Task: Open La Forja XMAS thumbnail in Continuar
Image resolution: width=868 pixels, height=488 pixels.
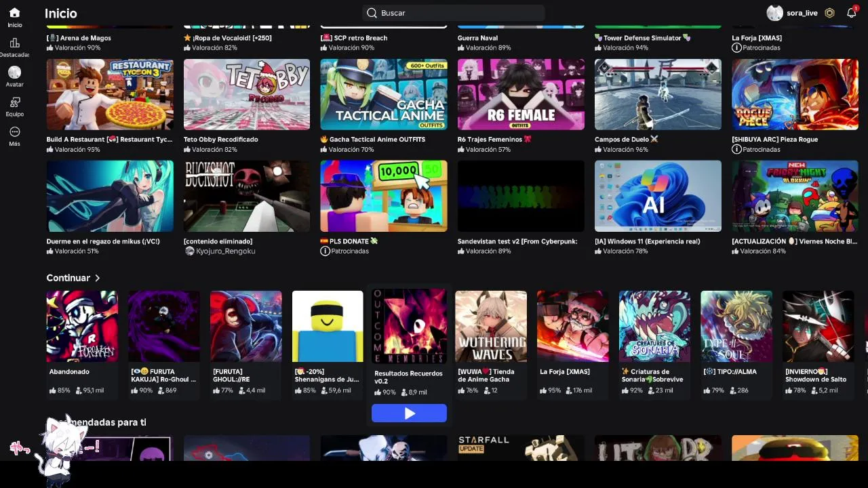Action: click(x=573, y=327)
